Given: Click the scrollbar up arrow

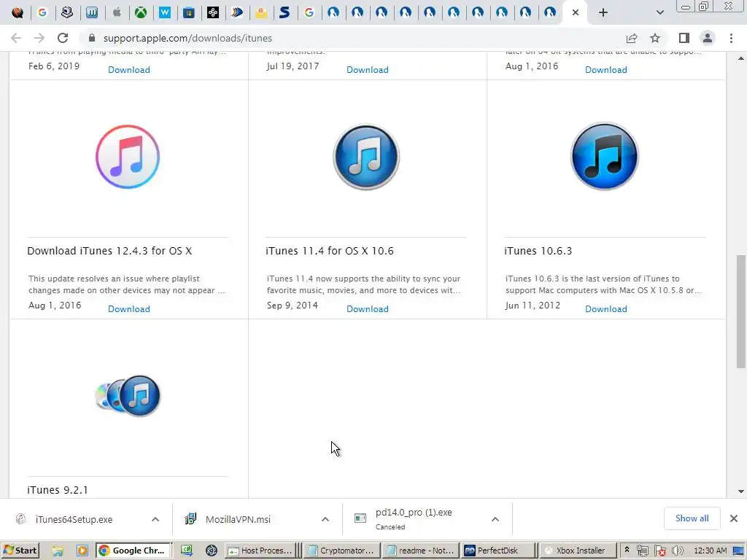Looking at the screenshot, I should (x=741, y=58).
